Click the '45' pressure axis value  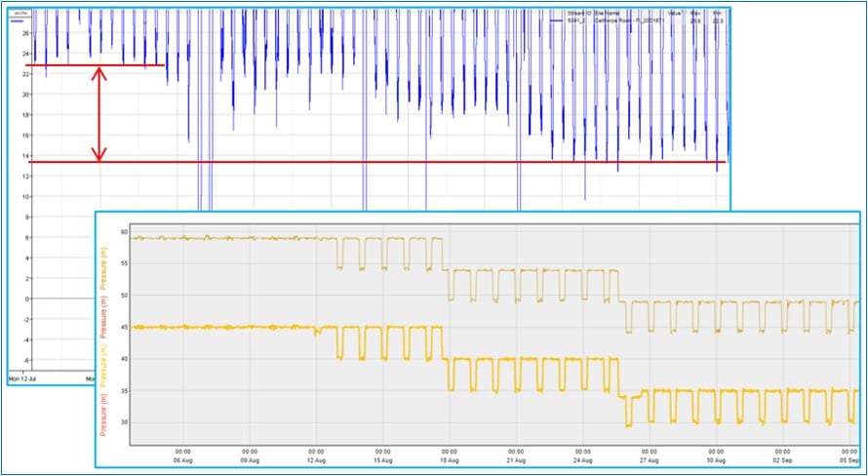(124, 327)
